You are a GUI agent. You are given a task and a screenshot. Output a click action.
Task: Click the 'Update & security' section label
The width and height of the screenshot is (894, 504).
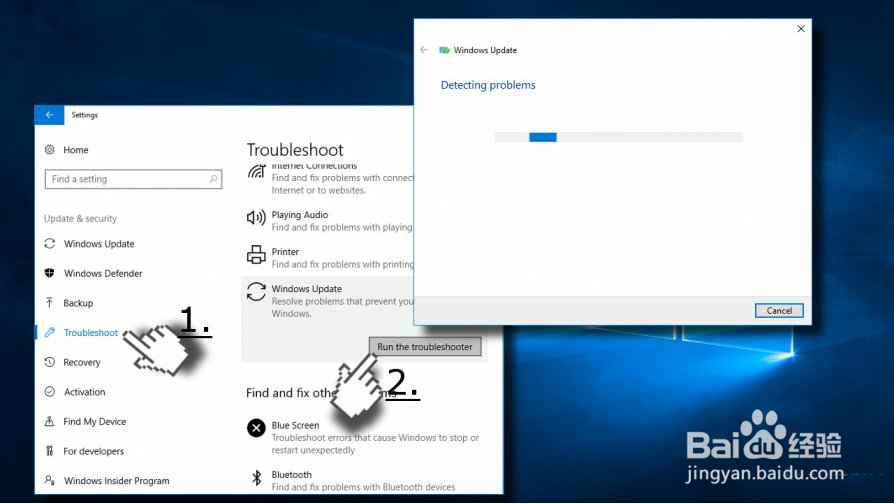[x=80, y=218]
